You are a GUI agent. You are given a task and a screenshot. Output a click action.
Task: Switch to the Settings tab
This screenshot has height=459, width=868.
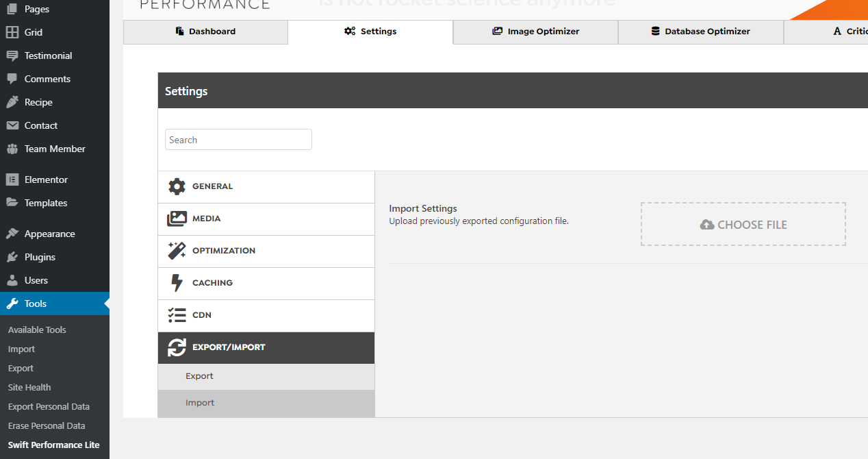coord(370,32)
